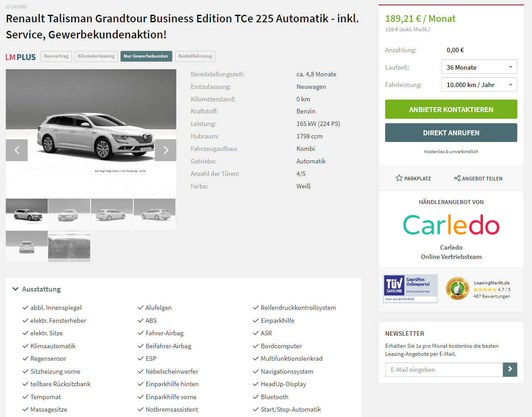Click the Notbremsassistent equipment item

172,409
